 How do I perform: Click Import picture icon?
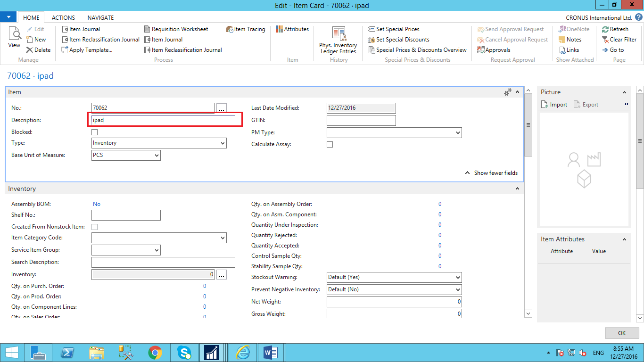545,105
